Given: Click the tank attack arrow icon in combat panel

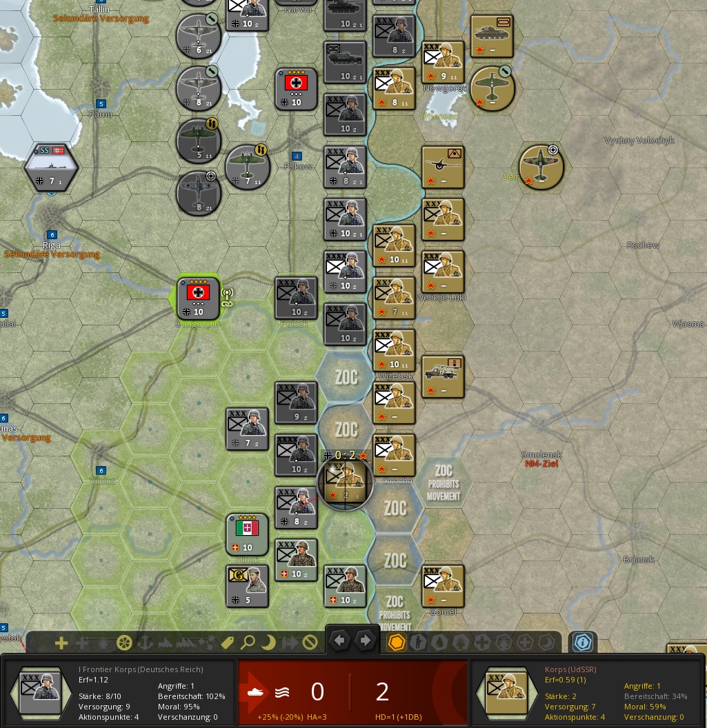Looking at the screenshot, I should [x=255, y=693].
